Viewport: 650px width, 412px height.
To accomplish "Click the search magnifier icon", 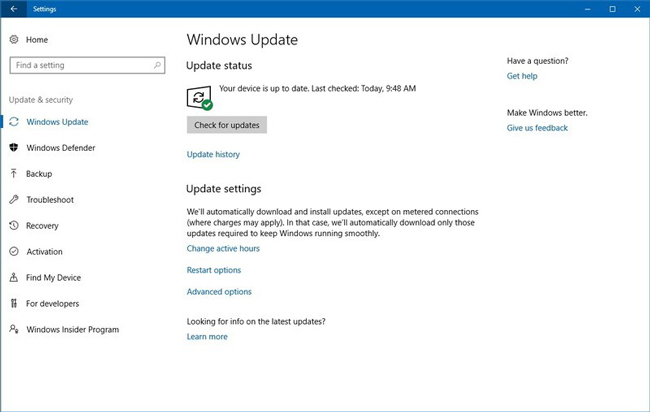I will click(157, 65).
